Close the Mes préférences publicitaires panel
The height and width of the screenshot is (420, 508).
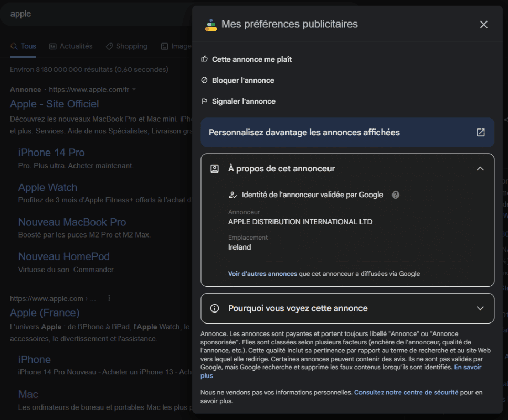[483, 24]
